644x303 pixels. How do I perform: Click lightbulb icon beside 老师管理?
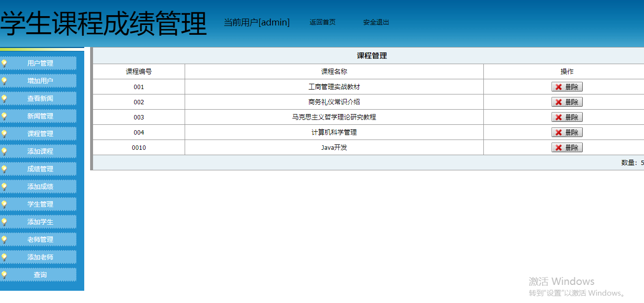4,239
